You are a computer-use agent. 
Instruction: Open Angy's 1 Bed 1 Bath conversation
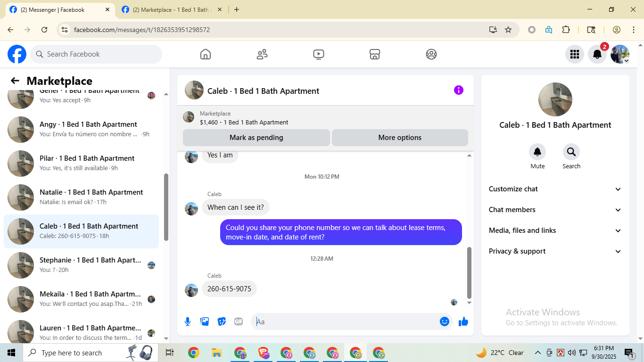click(x=81, y=130)
